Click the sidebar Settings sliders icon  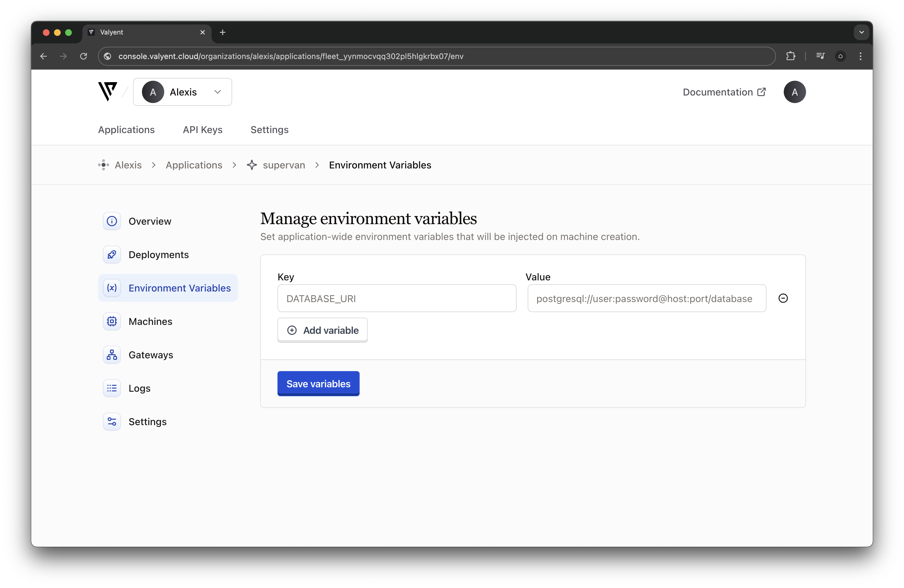pos(112,422)
